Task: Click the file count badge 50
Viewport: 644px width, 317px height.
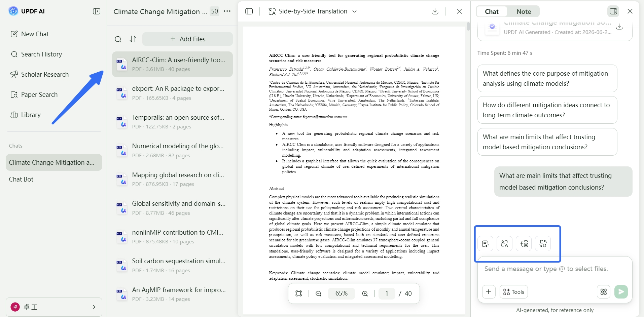Action: pyautogui.click(x=215, y=11)
